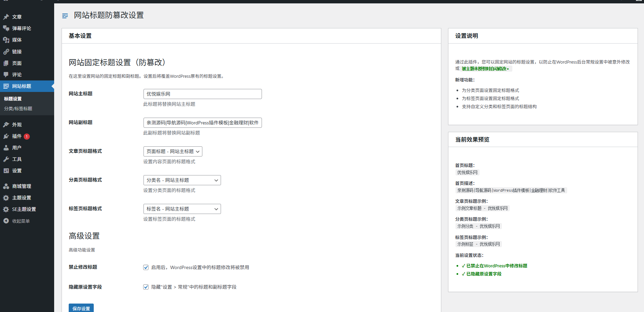Click the 外观 paintbrush icon
The image size is (644, 312).
[x=6, y=125]
